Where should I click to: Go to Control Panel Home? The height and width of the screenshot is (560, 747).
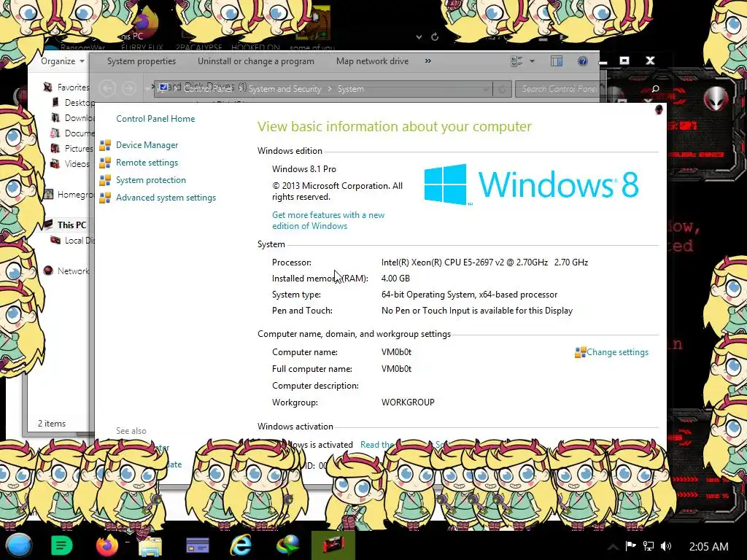pos(155,119)
